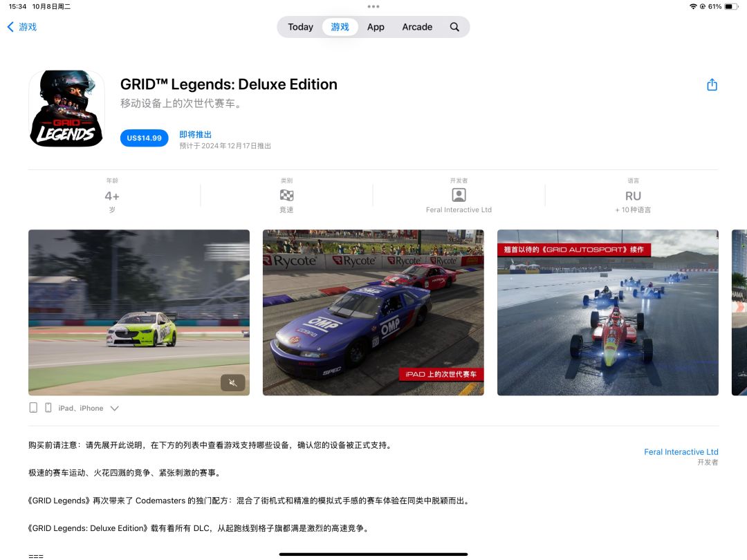Open the partially visible fourth screenshot

click(739, 312)
